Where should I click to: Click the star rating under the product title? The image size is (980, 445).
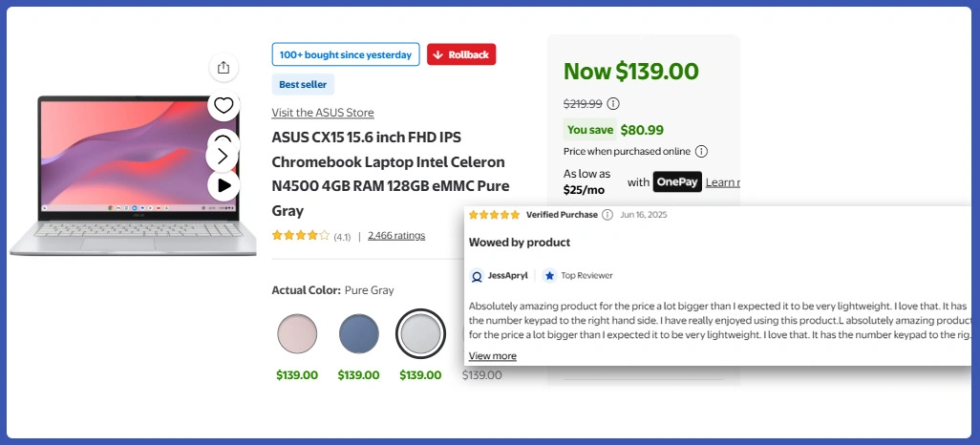[301, 236]
